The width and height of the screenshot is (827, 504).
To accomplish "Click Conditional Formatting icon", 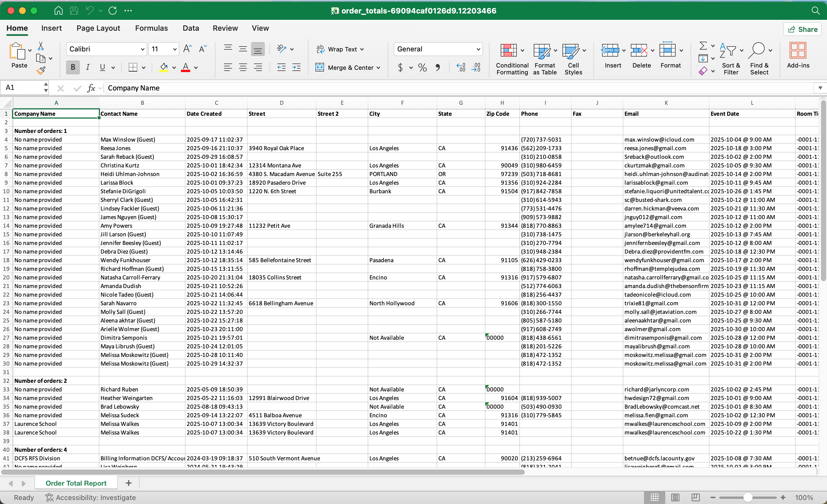I will pyautogui.click(x=508, y=50).
